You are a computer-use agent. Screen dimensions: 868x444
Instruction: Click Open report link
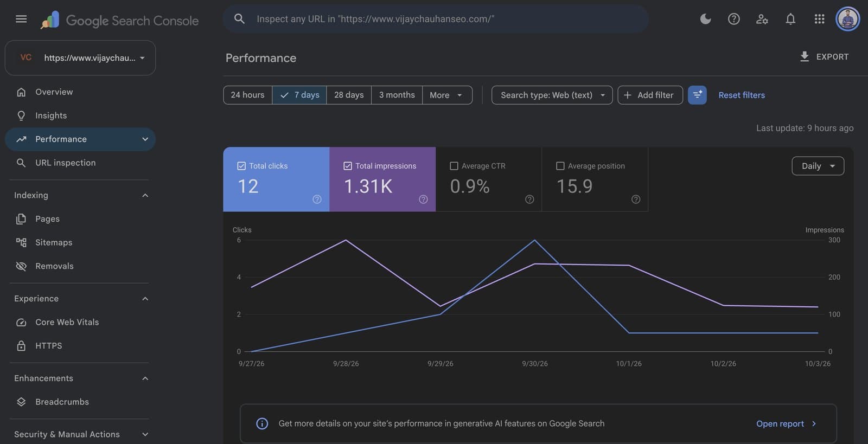pyautogui.click(x=780, y=424)
